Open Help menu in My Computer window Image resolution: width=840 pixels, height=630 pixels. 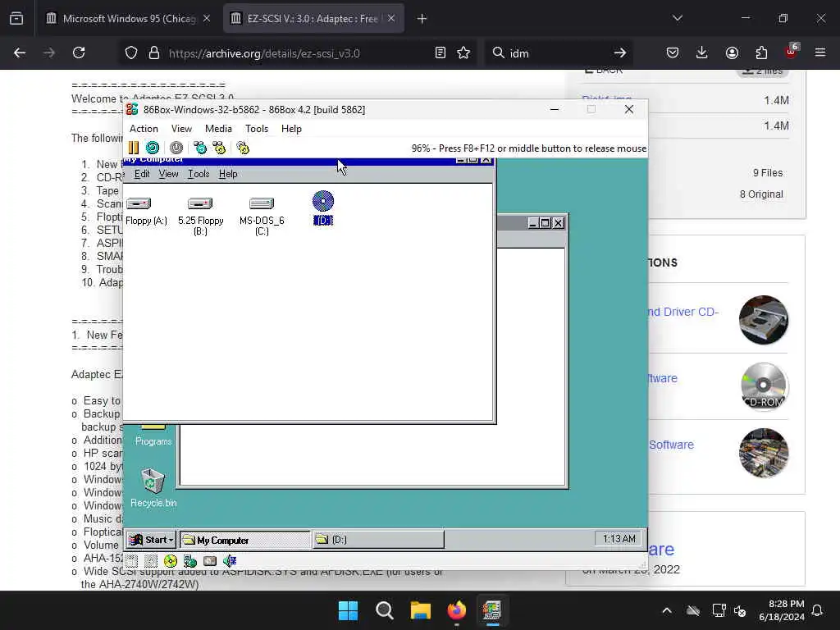pos(228,174)
